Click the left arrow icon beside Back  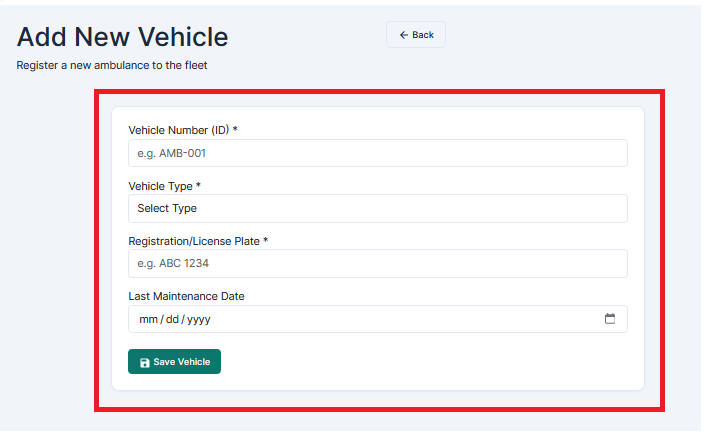tap(404, 35)
